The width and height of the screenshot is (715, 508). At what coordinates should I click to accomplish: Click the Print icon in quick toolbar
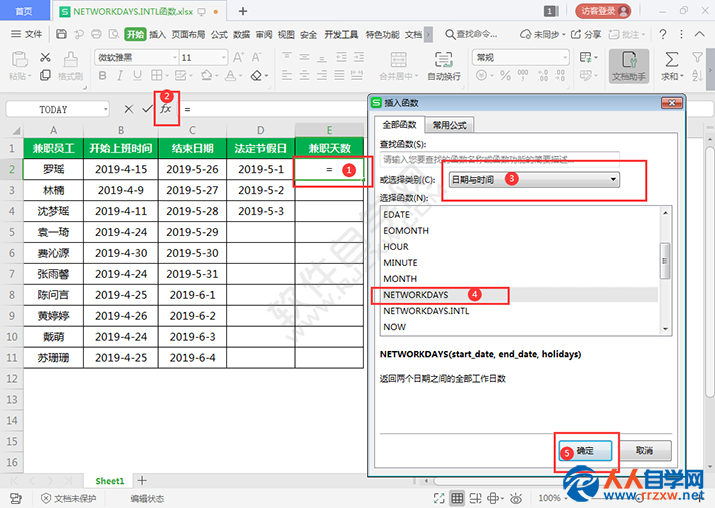96,34
